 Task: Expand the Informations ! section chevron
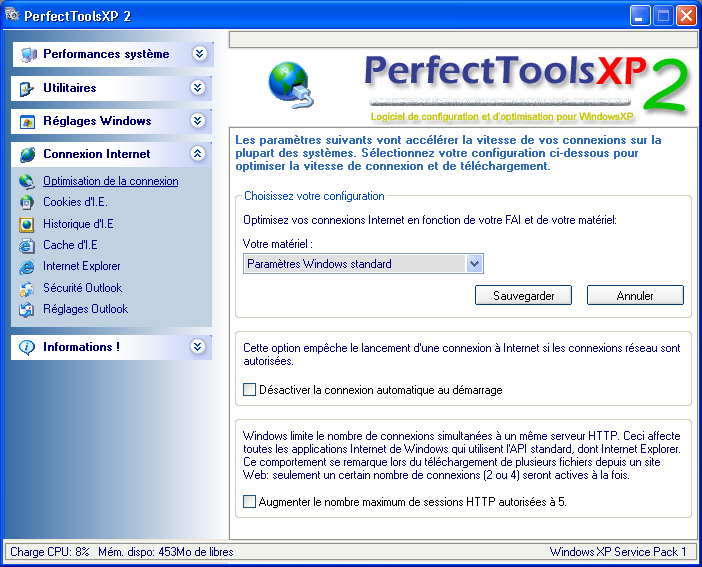point(197,346)
